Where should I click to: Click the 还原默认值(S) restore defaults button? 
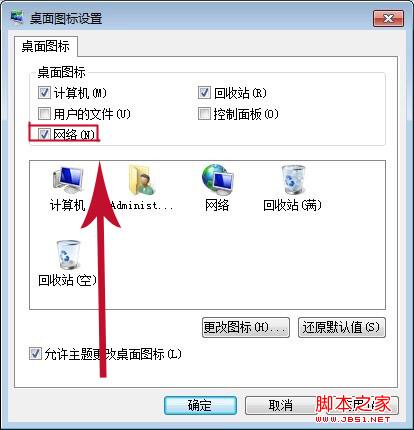pos(342,327)
